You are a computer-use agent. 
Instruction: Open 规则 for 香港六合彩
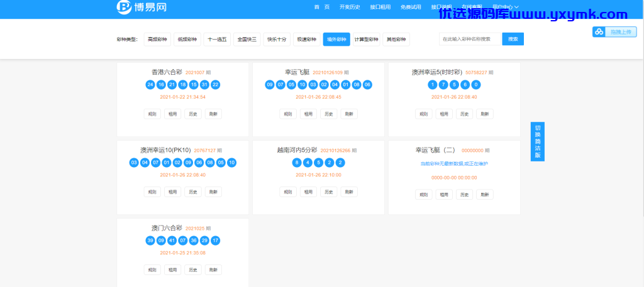coord(152,114)
